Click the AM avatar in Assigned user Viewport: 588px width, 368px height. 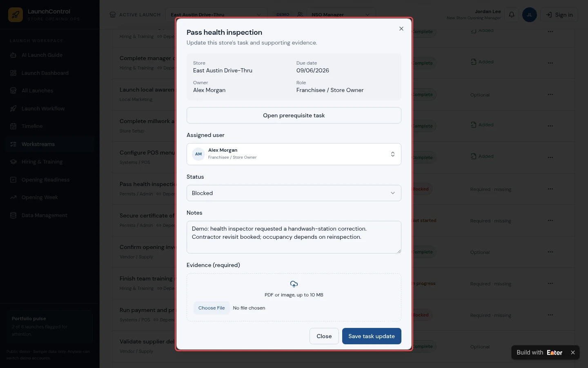[198, 154]
